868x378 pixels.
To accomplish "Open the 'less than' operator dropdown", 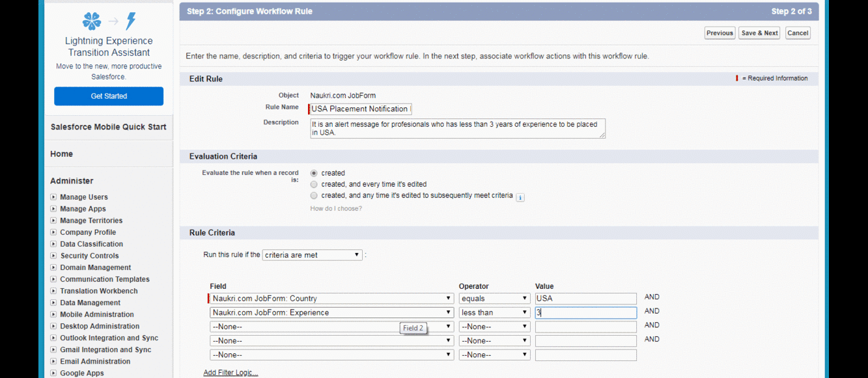I will (x=494, y=313).
